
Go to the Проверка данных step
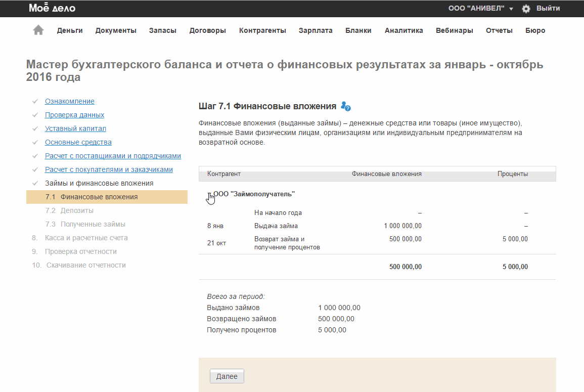[x=74, y=115]
